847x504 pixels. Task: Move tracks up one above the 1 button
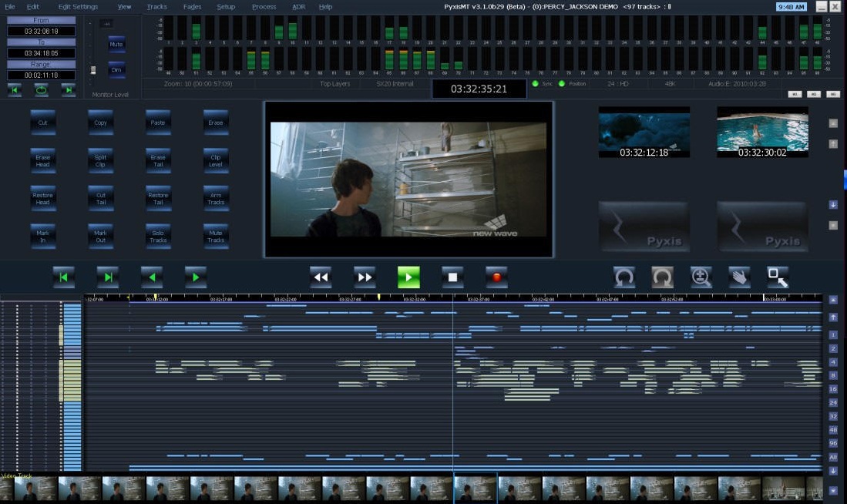833,317
